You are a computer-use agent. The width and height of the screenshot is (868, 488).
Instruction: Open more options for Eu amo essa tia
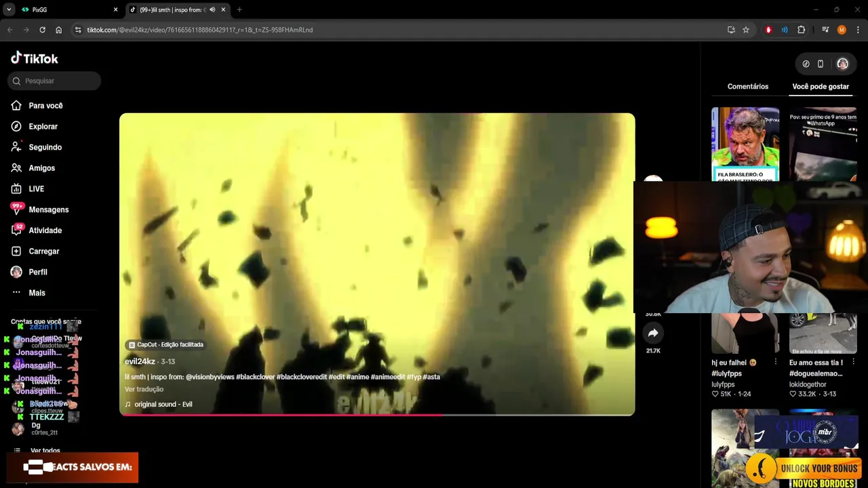tap(853, 362)
